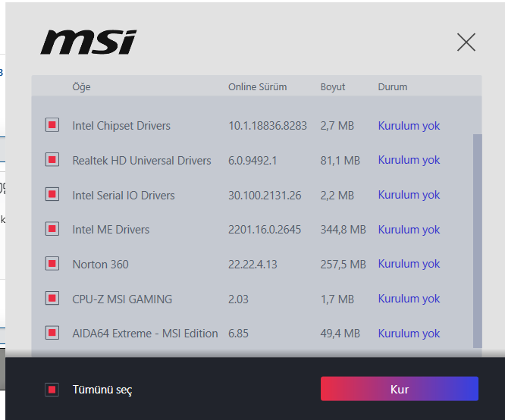The image size is (505, 420).
Task: Select the Intel Serial IO Drivers name
Action: click(124, 195)
